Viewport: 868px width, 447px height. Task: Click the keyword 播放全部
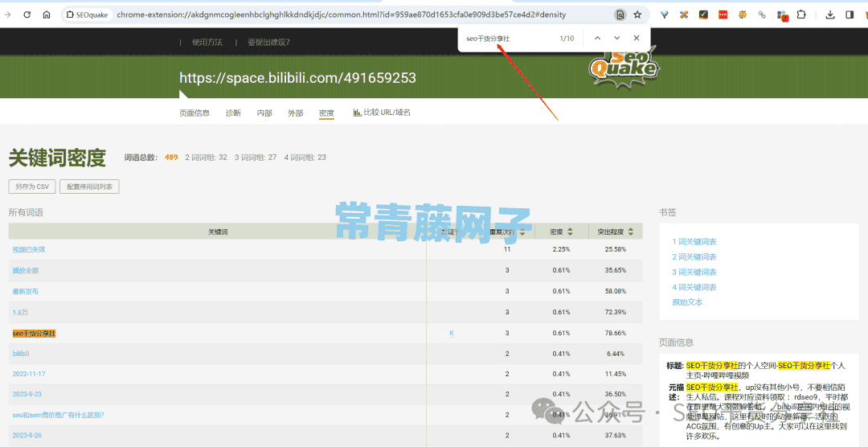(x=26, y=271)
